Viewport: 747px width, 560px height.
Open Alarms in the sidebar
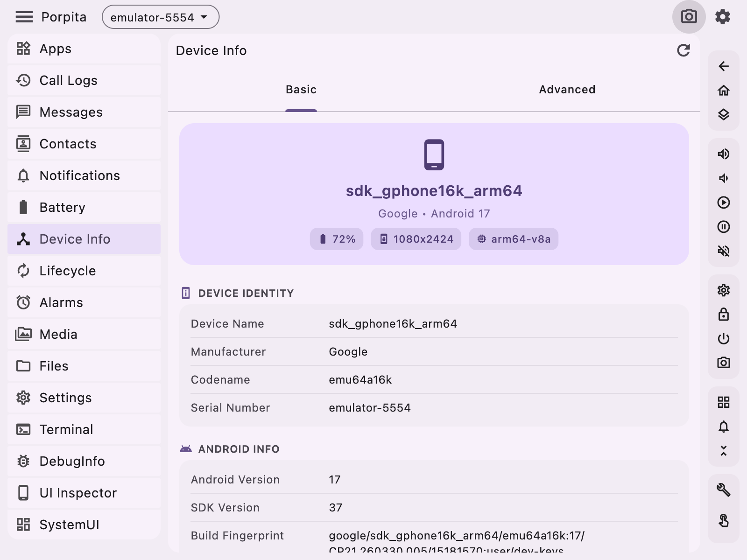(x=84, y=302)
